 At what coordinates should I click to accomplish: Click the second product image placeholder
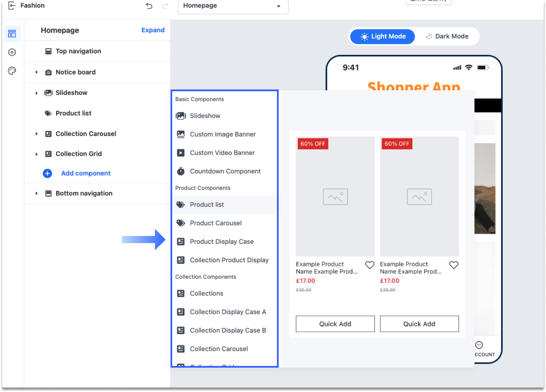[419, 197]
